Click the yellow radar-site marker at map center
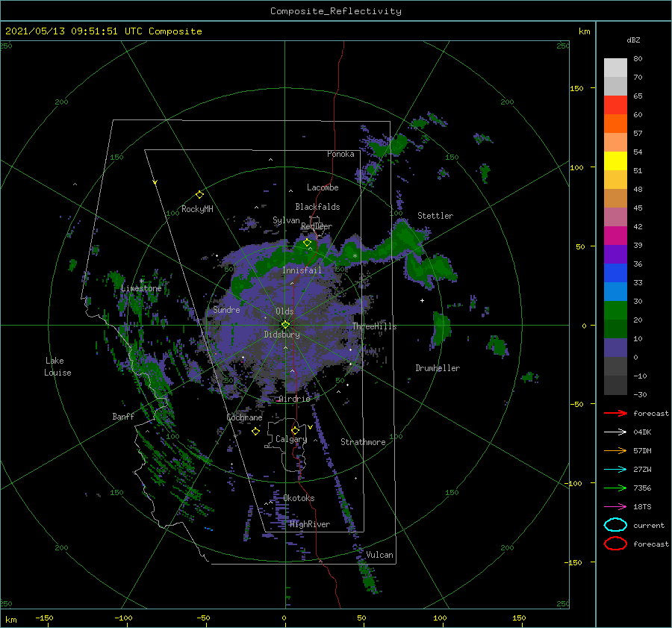This screenshot has height=628, width=672. point(285,325)
